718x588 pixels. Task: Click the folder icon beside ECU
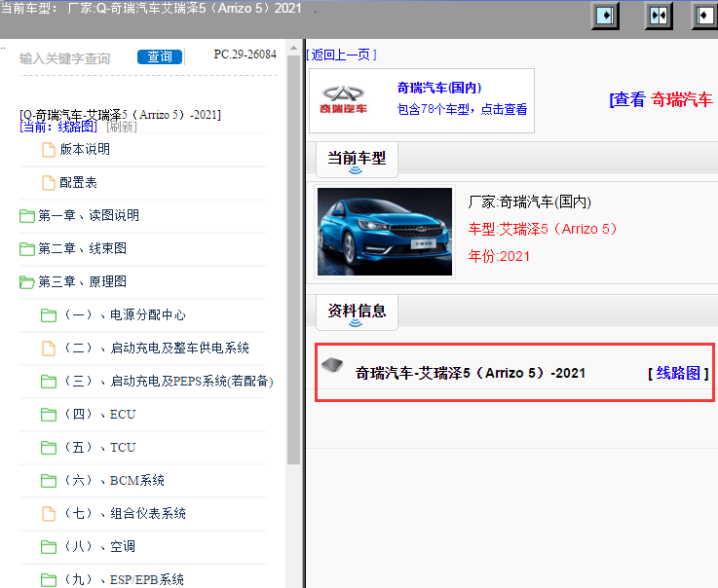coord(49,415)
